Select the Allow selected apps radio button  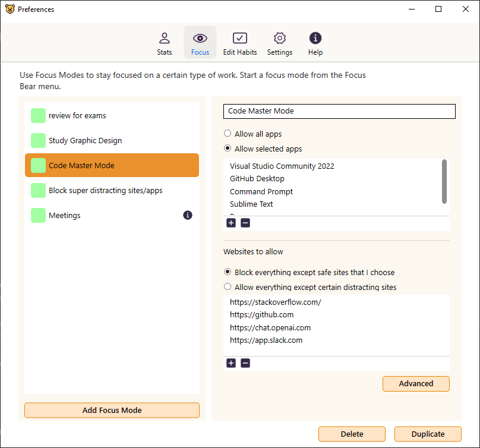coord(228,148)
